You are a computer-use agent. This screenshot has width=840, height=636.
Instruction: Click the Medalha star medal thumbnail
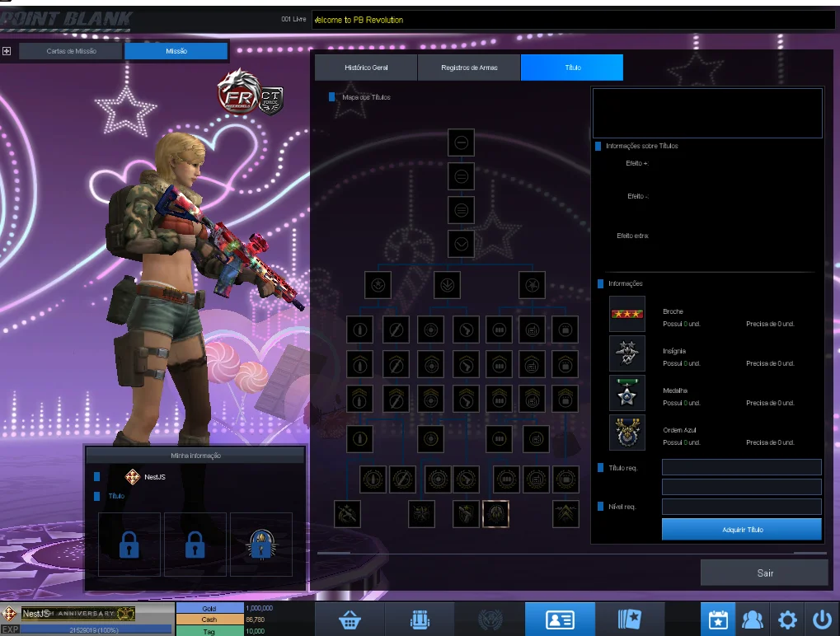coord(627,393)
